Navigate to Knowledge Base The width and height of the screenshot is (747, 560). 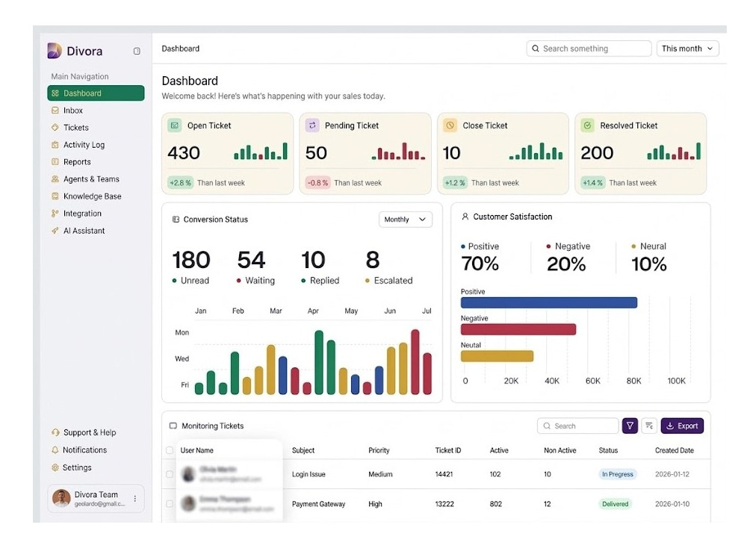coord(96,196)
